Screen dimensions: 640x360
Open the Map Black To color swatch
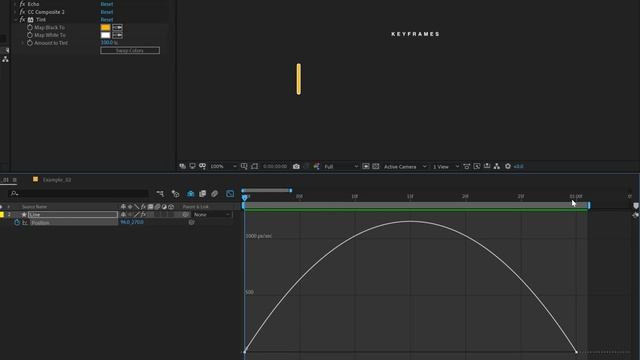click(105, 27)
